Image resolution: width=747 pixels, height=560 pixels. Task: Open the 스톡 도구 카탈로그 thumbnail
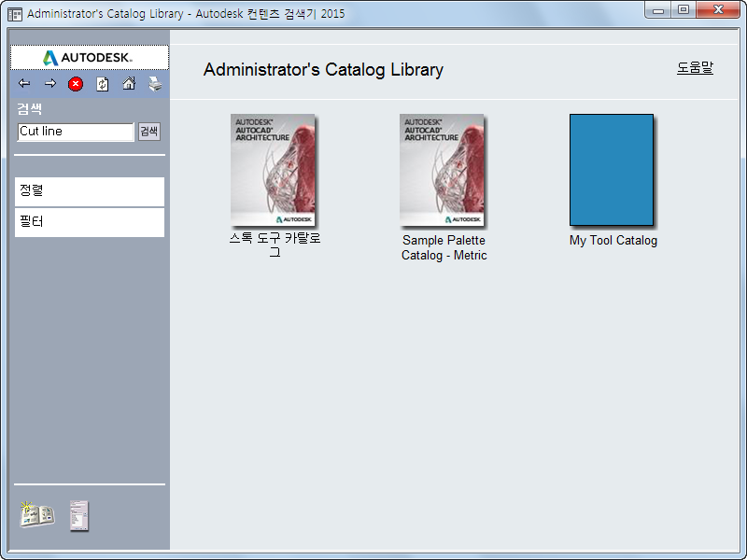(x=273, y=170)
